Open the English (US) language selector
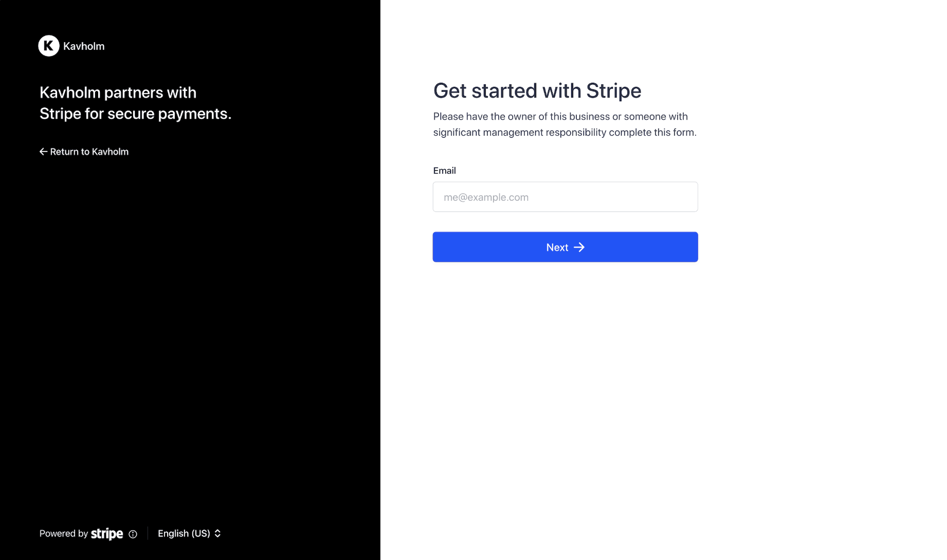Image resolution: width=947 pixels, height=560 pixels. [184, 533]
